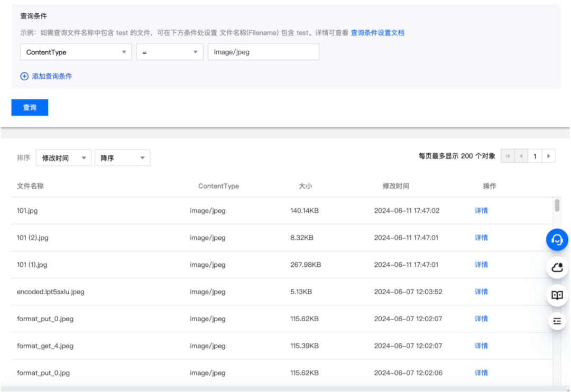Open the ContentType field dropdown

tap(75, 52)
